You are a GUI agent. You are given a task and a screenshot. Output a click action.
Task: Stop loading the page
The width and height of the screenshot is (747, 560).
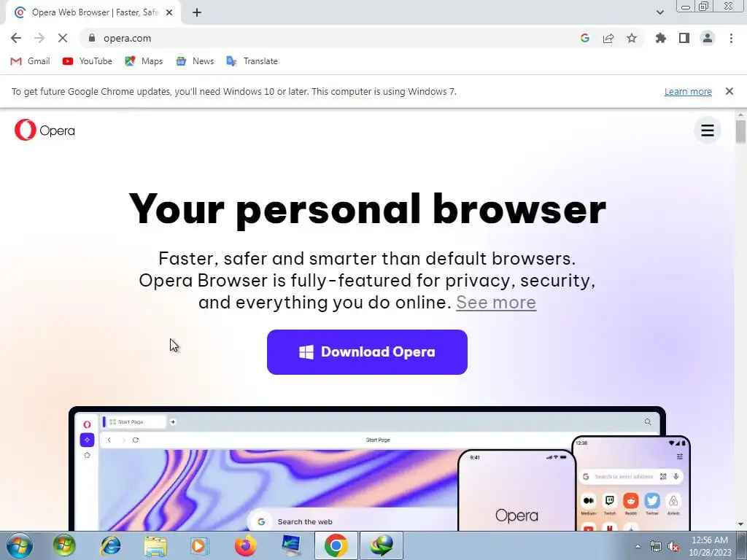click(63, 38)
